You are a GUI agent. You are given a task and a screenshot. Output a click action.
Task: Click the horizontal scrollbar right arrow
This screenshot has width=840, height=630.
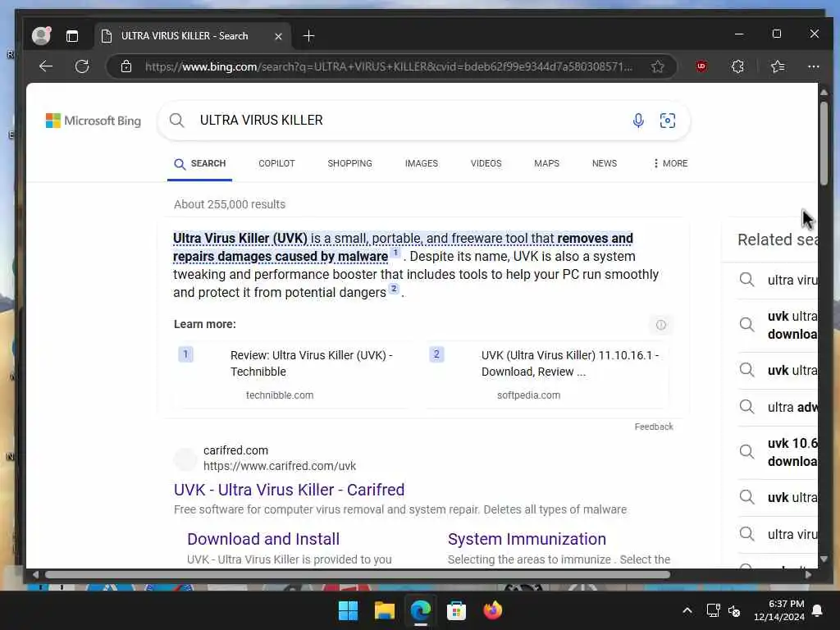pos(808,575)
